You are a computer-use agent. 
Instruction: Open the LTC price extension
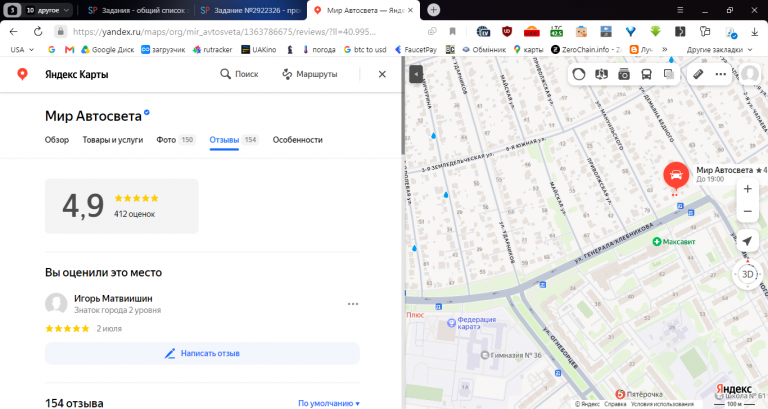(x=556, y=32)
